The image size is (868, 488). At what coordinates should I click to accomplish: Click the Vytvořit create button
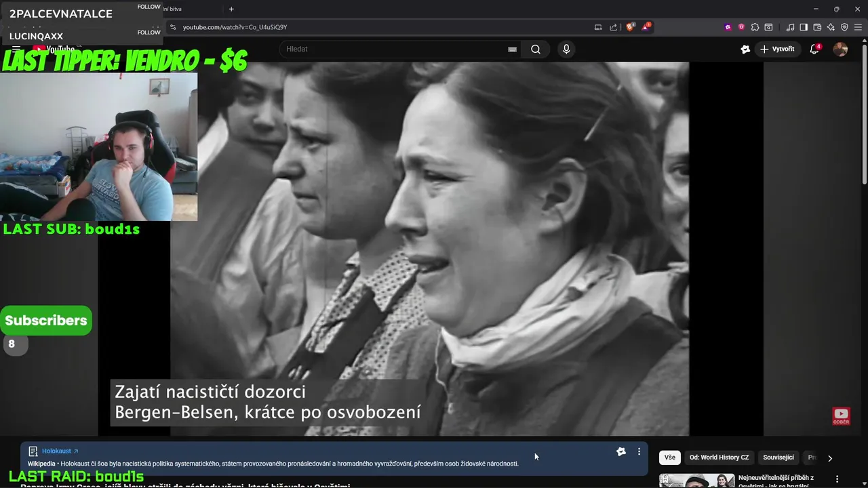pos(777,49)
